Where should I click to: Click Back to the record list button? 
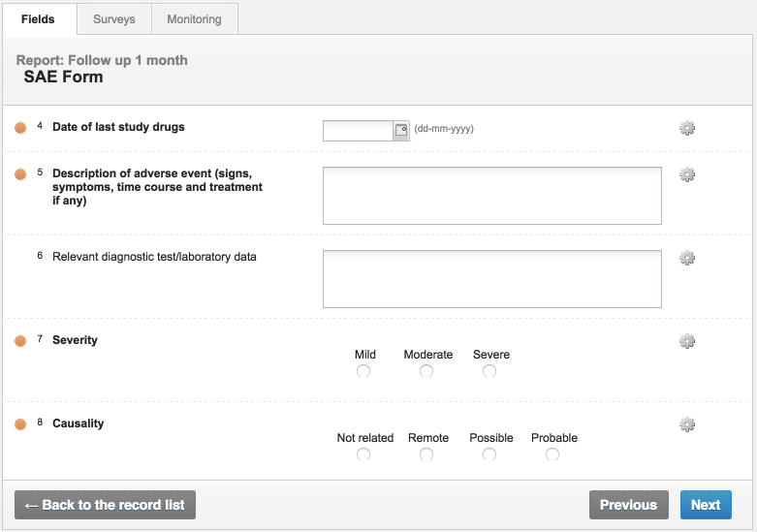point(105,505)
